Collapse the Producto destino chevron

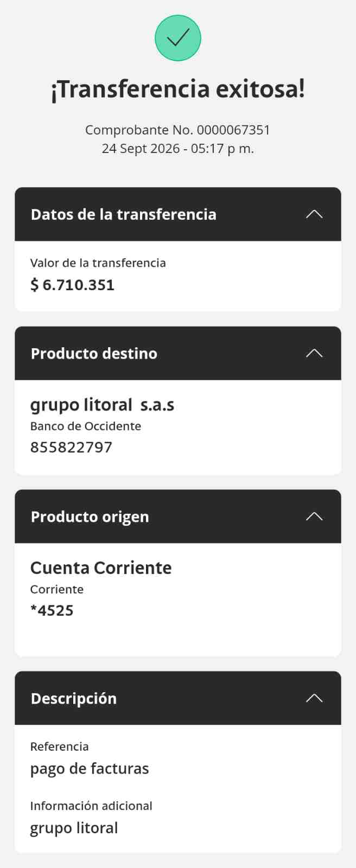314,353
